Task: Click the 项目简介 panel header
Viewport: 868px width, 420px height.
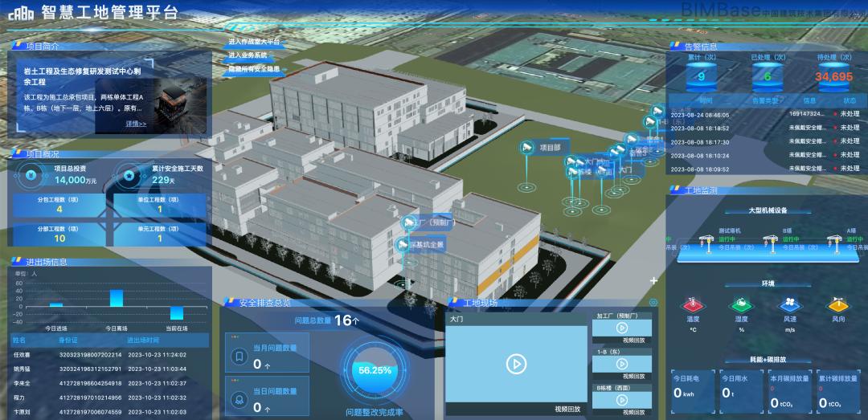Action: point(42,46)
